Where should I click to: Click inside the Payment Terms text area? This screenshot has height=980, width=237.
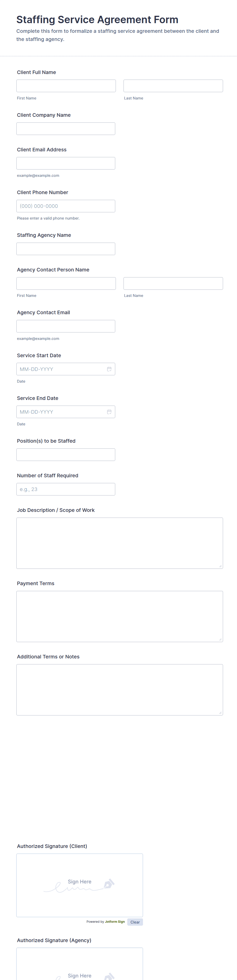click(120, 616)
